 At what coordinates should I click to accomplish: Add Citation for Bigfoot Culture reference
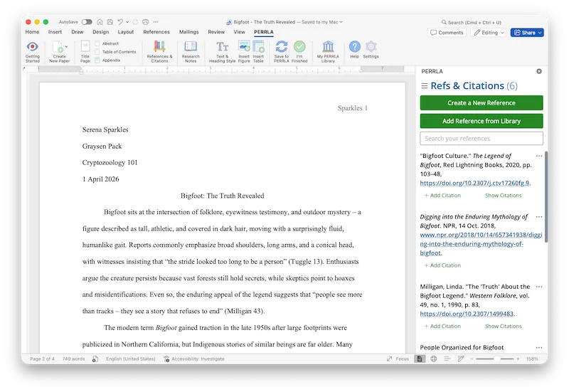(442, 195)
